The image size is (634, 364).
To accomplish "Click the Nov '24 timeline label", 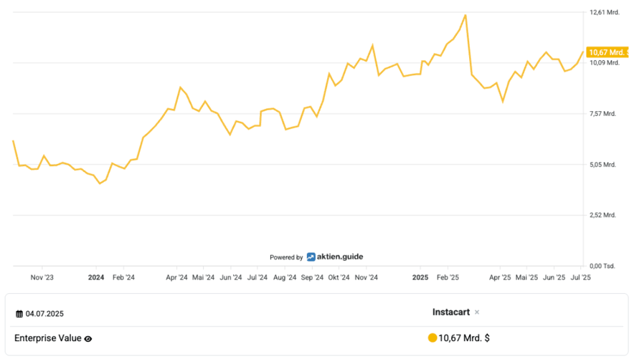I will click(366, 277).
